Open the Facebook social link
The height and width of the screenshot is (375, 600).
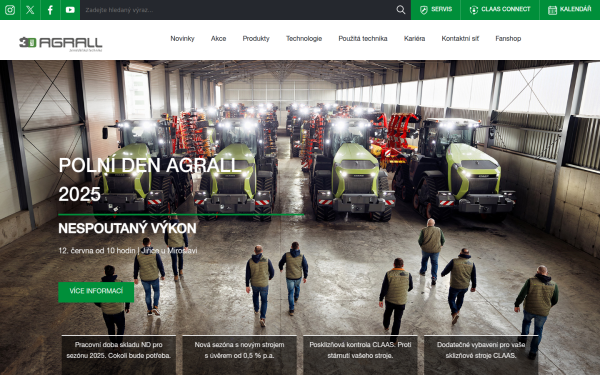tap(50, 10)
